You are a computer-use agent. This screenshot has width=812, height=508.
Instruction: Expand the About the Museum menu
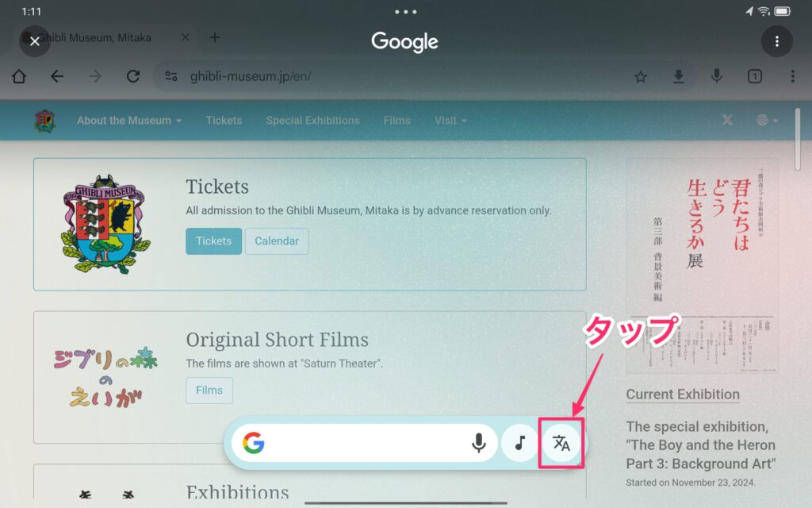[x=129, y=121]
